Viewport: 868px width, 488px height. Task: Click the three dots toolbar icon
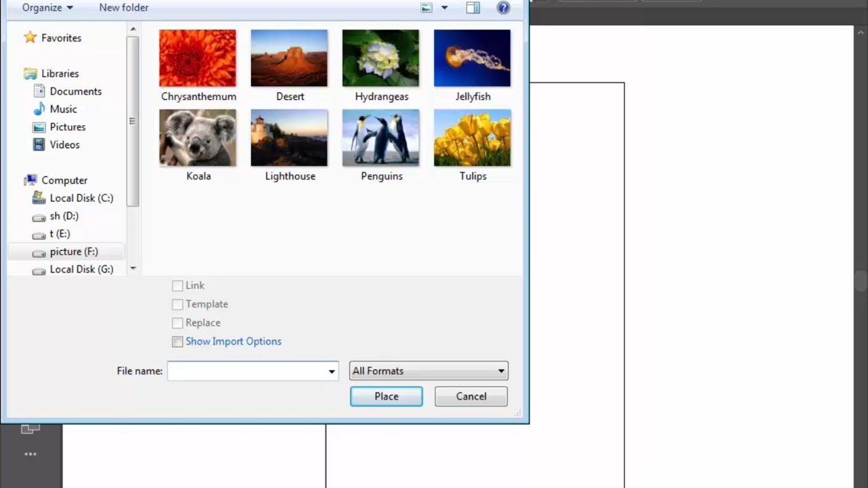(x=31, y=454)
